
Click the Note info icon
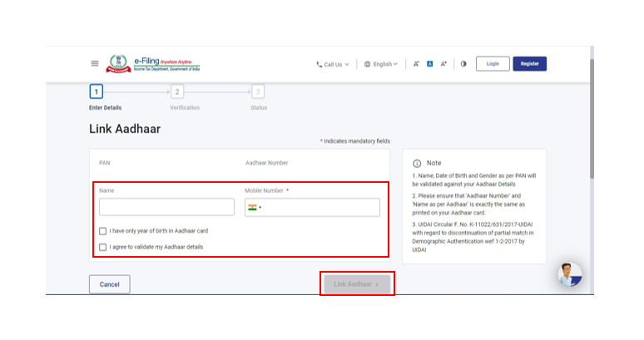pos(417,163)
